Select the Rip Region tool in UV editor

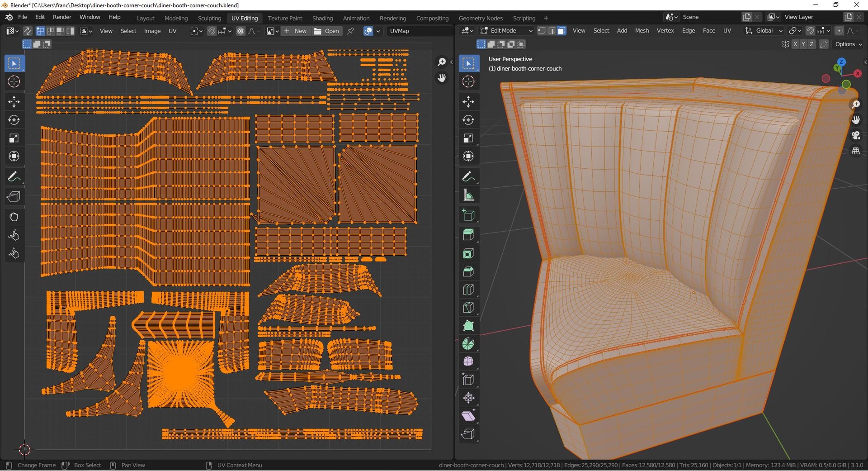tap(14, 197)
